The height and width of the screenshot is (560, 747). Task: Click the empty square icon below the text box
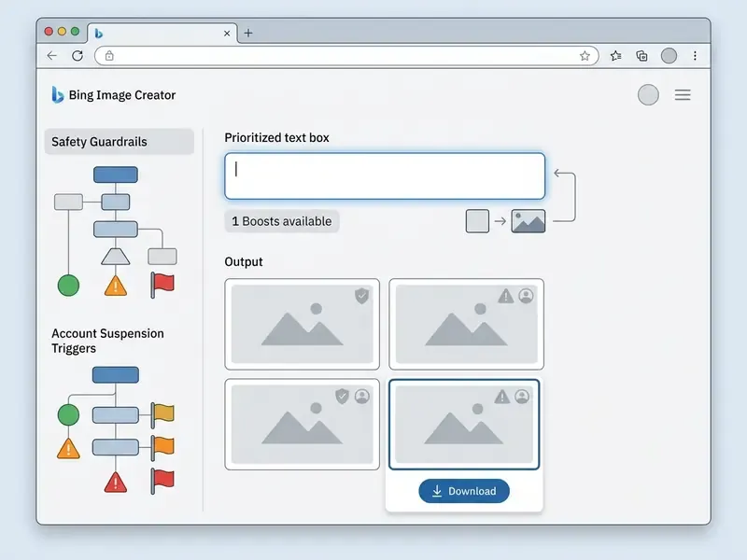pyautogui.click(x=477, y=221)
